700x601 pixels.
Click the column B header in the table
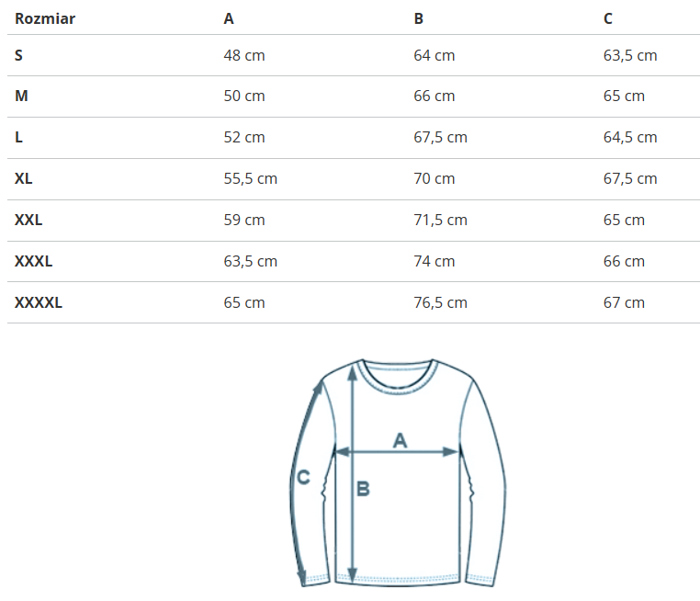(419, 18)
